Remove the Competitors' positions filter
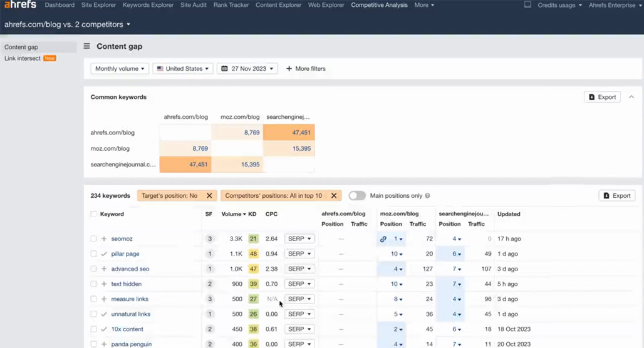 click(x=334, y=196)
